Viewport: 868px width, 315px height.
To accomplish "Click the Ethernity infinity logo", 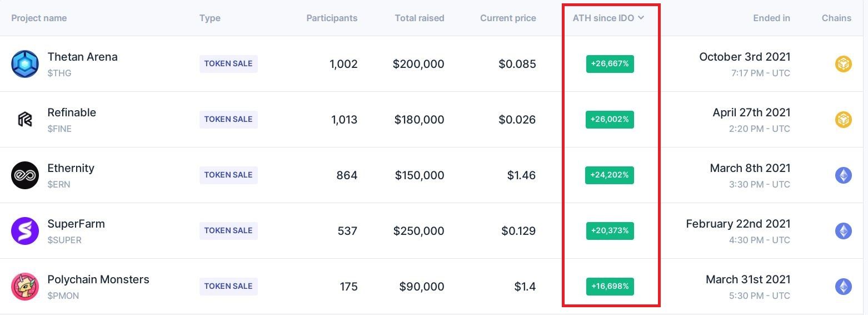I will click(x=25, y=175).
